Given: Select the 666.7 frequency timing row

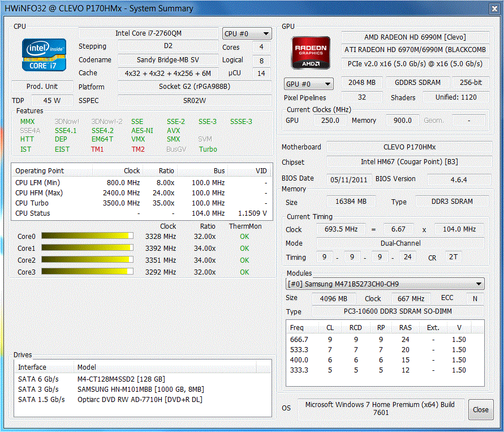Looking at the screenshot, I should click(385, 339).
